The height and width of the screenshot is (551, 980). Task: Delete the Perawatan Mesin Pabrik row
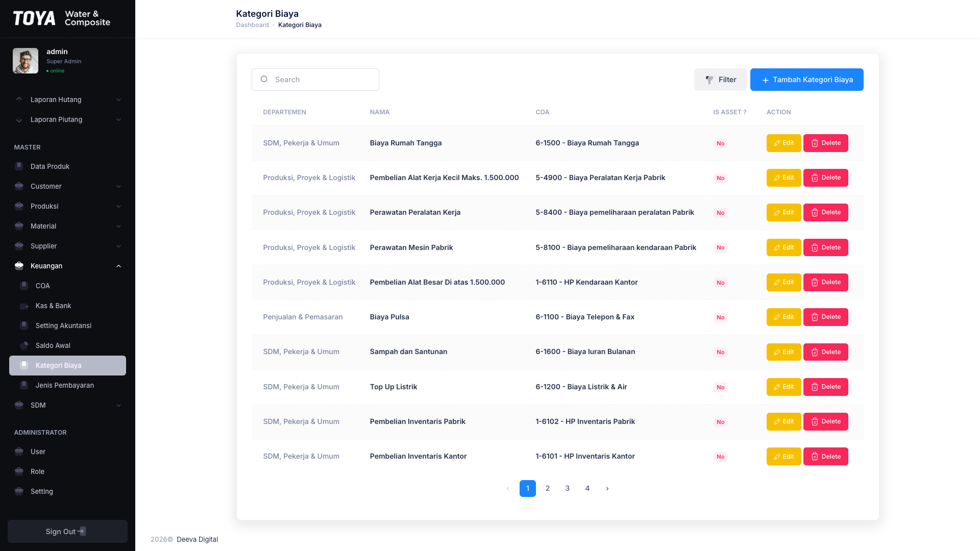pyautogui.click(x=825, y=247)
